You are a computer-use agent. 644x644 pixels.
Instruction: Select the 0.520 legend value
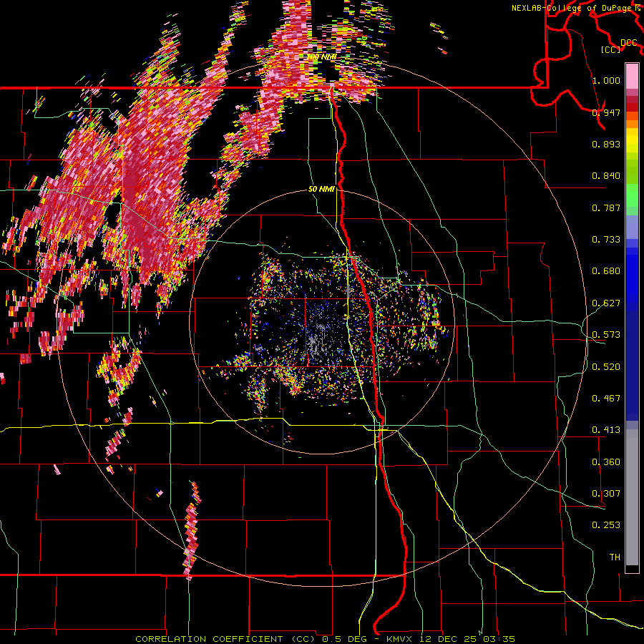point(606,367)
